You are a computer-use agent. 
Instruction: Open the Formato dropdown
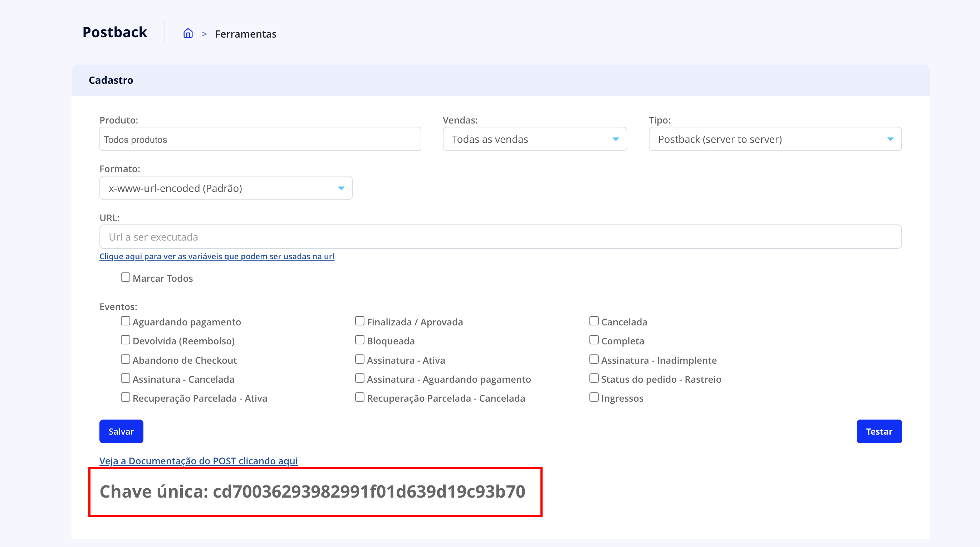pyautogui.click(x=226, y=188)
